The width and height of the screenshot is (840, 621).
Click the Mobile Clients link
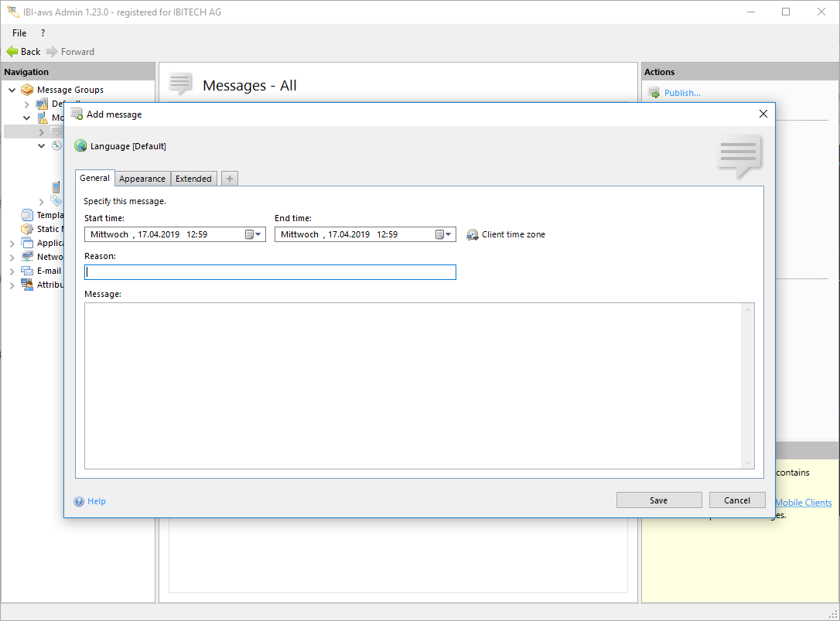[x=804, y=503]
